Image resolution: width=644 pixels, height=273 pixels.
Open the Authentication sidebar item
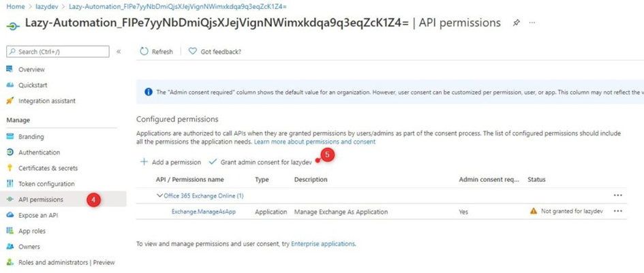(x=39, y=152)
